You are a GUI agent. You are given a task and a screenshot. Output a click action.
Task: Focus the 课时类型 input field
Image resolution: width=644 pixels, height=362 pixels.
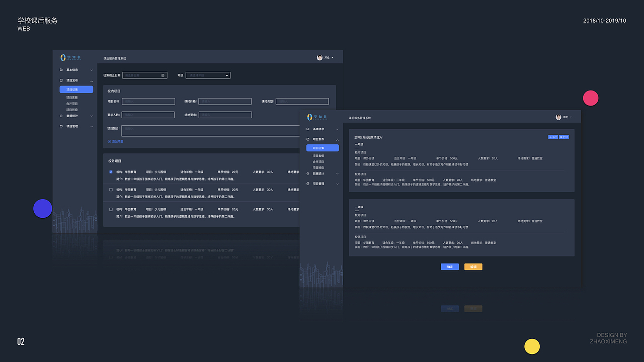click(x=302, y=102)
